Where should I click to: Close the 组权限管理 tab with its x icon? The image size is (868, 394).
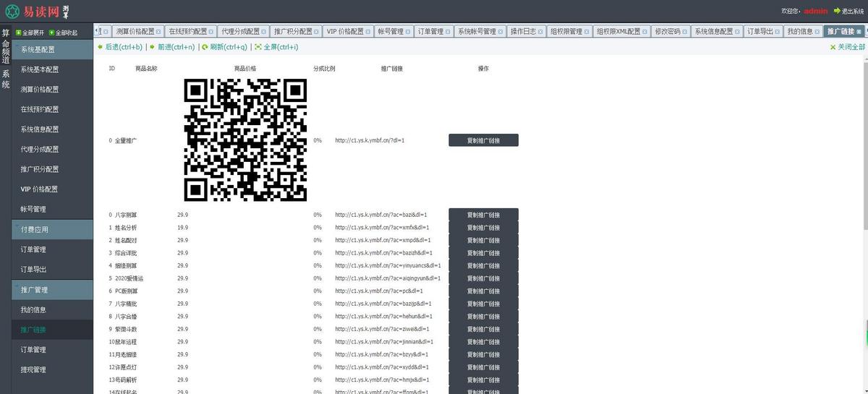click(x=587, y=32)
